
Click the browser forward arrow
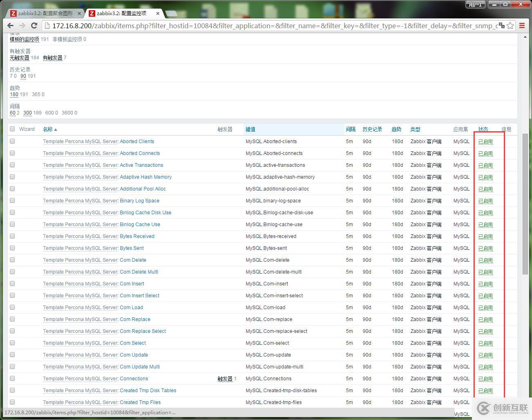coord(22,25)
